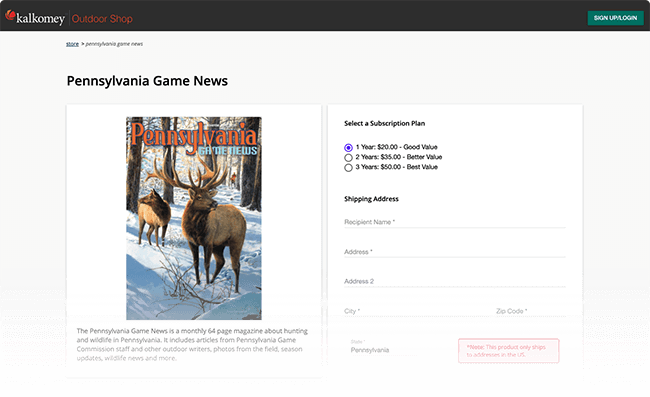The image size is (650, 397).
Task: Select the 2 Years $35.00 plan
Action: [x=348, y=157]
